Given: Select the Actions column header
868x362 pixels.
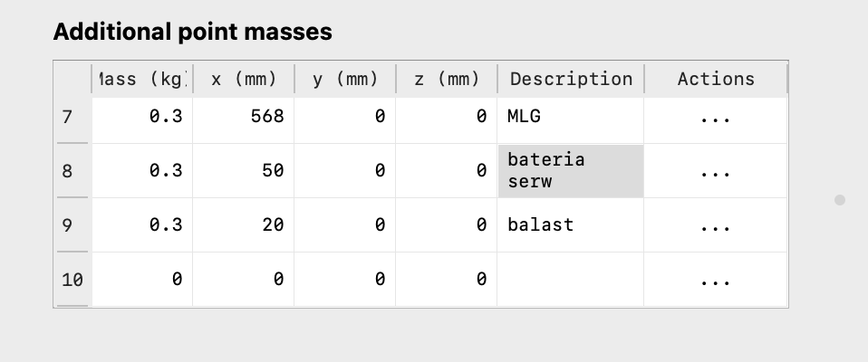Looking at the screenshot, I should pos(715,79).
